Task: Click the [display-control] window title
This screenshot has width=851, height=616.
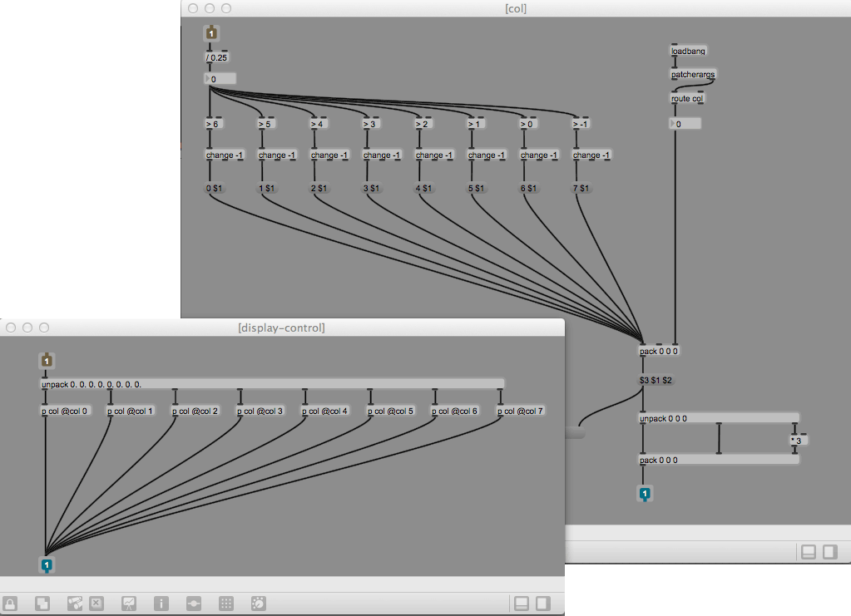Action: 282,328
